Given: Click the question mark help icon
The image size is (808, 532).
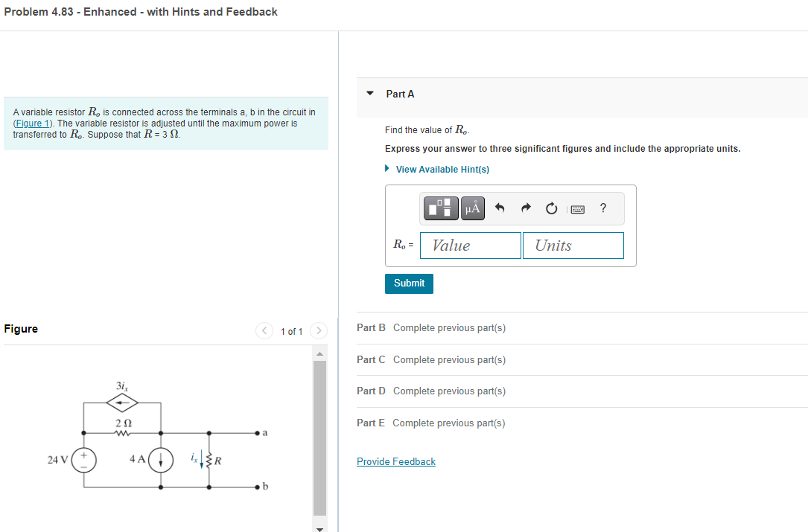Looking at the screenshot, I should point(602,208).
